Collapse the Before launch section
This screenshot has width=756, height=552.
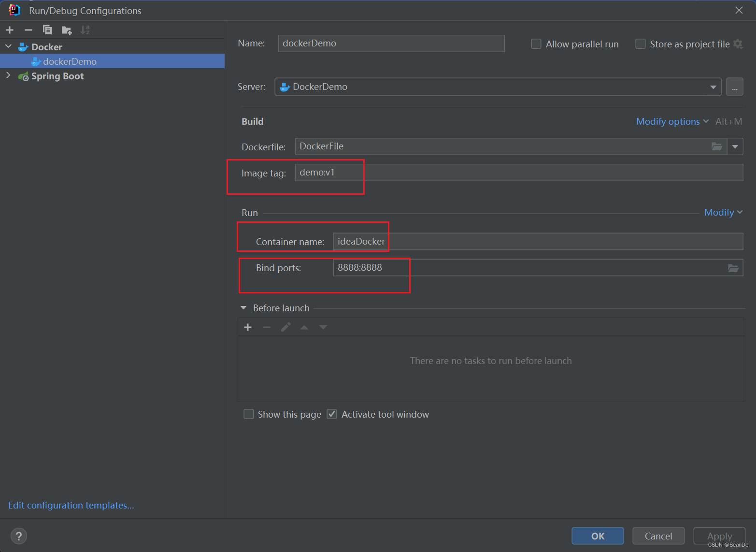pos(243,308)
